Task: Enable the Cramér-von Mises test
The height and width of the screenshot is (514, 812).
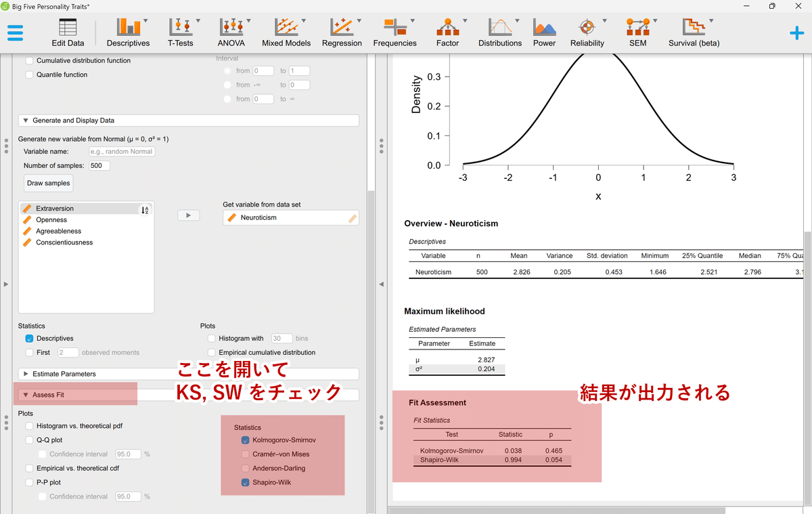Action: [x=246, y=454]
